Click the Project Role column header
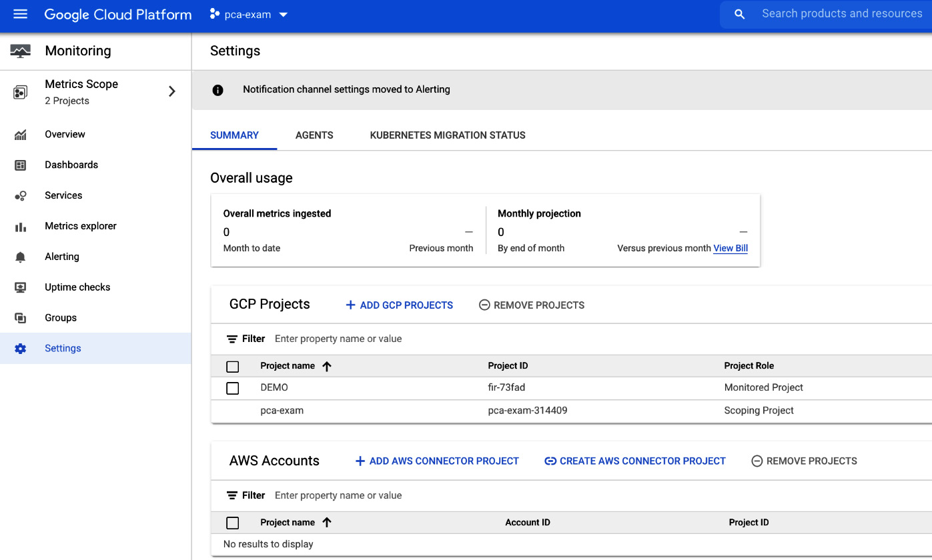Screen dimensions: 932x560 pyautogui.click(x=749, y=366)
